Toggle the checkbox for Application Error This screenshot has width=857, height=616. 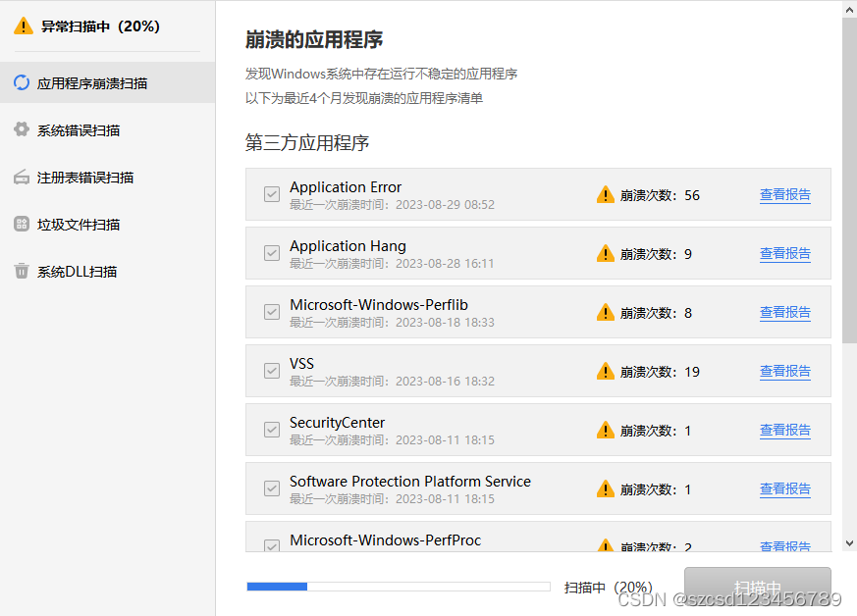point(271,194)
